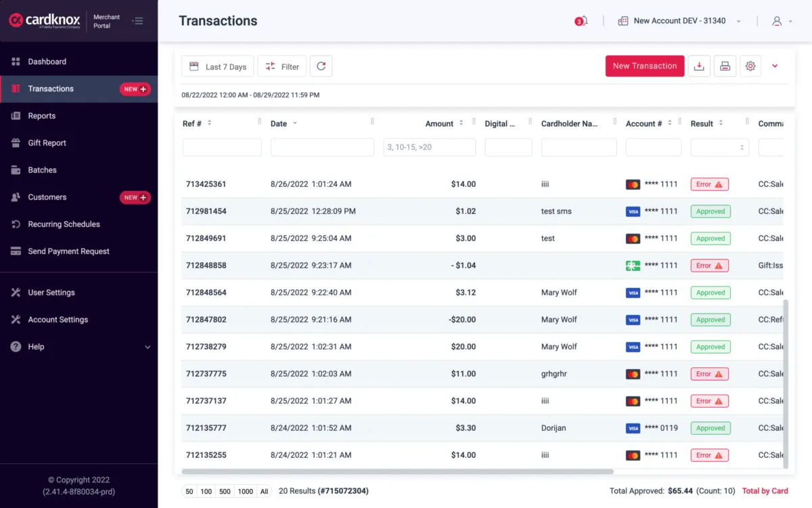
Task: Collapse the sidebar with the menu icon
Action: [x=138, y=21]
